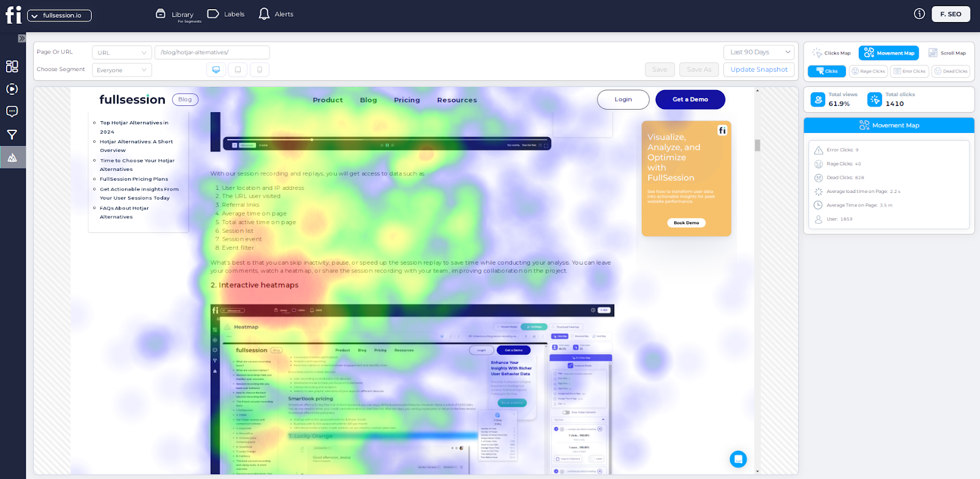Toggle the Error Clicks filter chip

pos(910,71)
